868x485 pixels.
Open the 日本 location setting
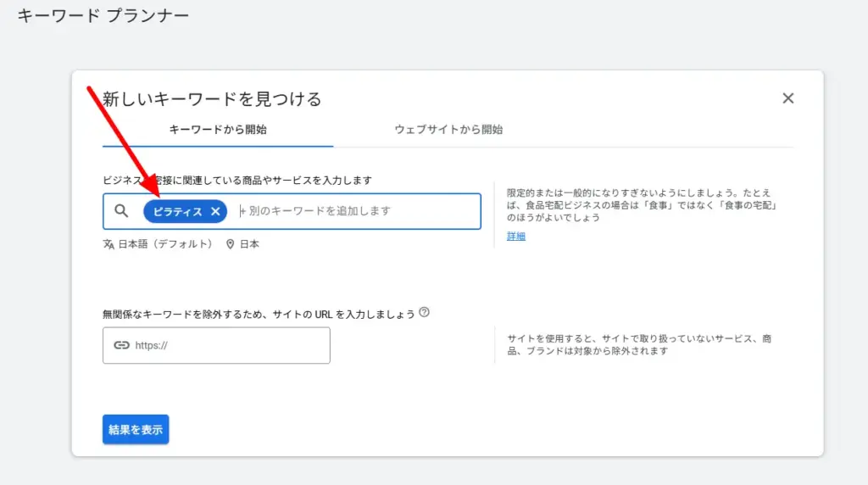point(249,244)
